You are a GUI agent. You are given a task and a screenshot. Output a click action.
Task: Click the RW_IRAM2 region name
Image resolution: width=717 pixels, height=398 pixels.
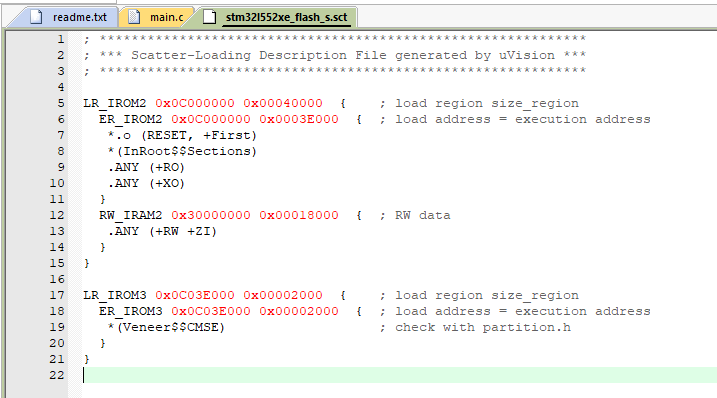(x=131, y=215)
